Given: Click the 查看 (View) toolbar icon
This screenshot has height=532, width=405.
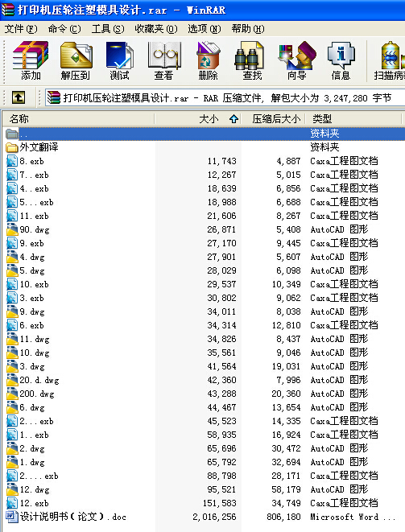Looking at the screenshot, I should pyautogui.click(x=164, y=60).
